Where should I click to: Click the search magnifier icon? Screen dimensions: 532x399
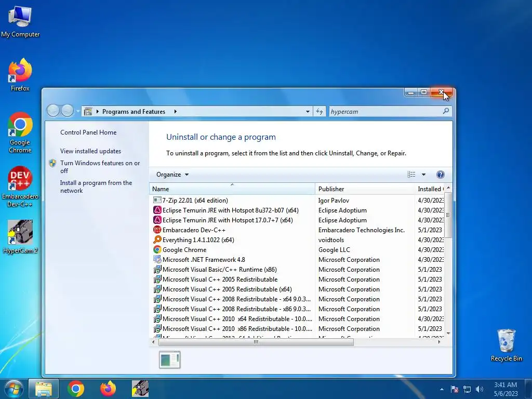446,111
